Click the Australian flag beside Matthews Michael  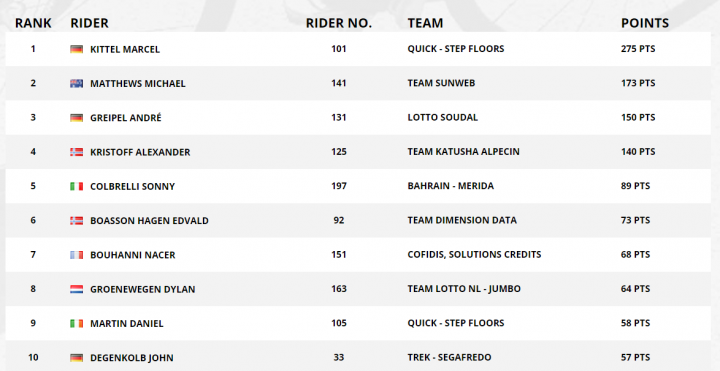[76, 83]
